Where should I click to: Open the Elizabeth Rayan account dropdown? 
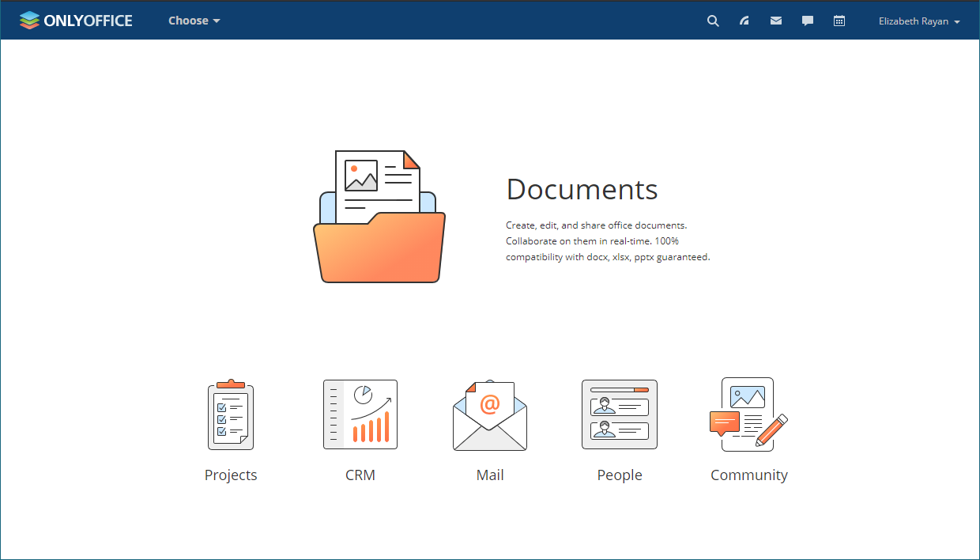point(919,21)
